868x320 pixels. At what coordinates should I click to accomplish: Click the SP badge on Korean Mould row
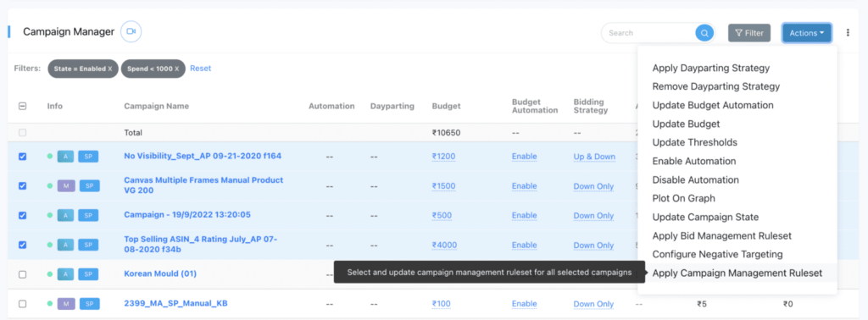click(88, 273)
